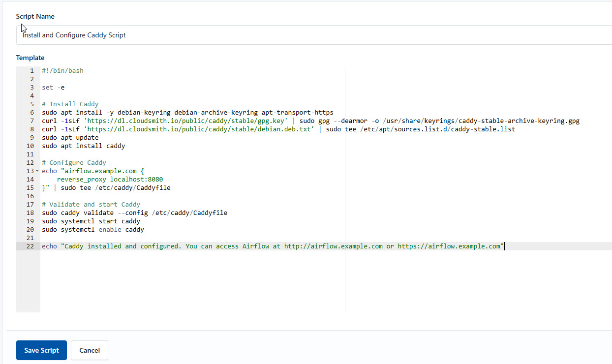Image resolution: width=612 pixels, height=364 pixels.
Task: Select the '# Install Caddy' comment
Action: (70, 104)
